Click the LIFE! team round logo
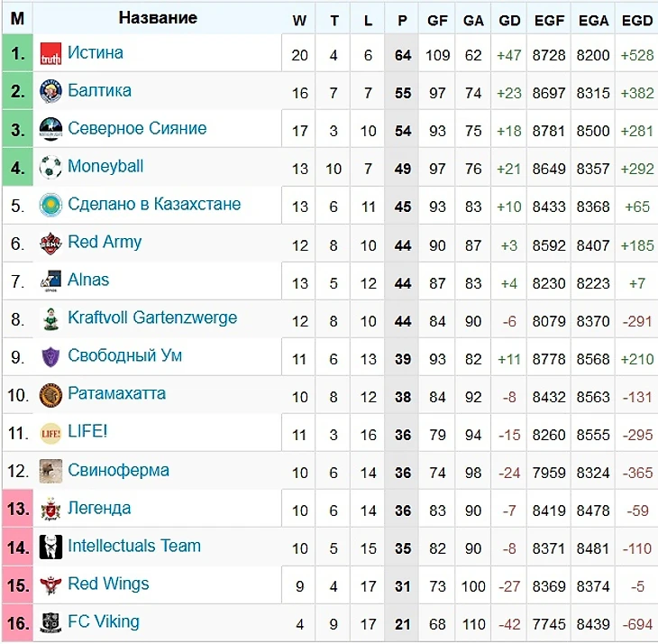Image resolution: width=658 pixels, height=644 pixels. [x=50, y=433]
